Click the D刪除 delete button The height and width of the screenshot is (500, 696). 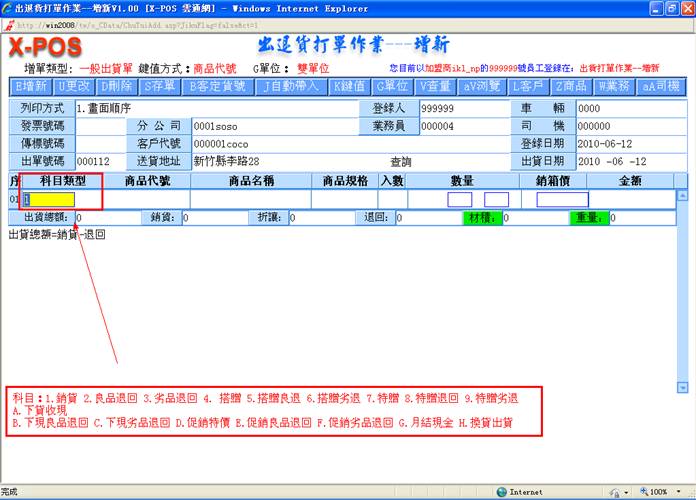[114, 86]
